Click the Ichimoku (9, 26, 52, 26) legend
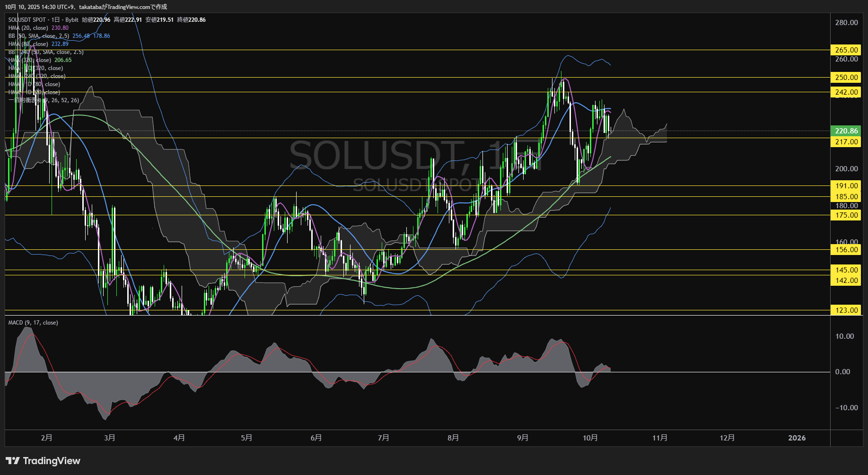The height and width of the screenshot is (475, 868). pyautogui.click(x=44, y=100)
